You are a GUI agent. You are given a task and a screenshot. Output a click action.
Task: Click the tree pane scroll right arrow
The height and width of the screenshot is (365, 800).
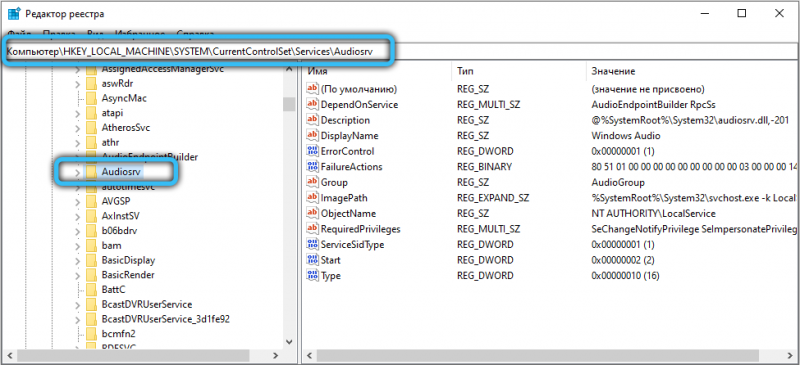276,355
